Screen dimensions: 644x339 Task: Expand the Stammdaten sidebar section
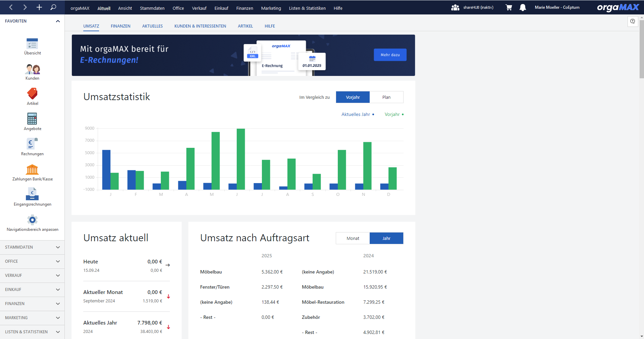point(32,247)
